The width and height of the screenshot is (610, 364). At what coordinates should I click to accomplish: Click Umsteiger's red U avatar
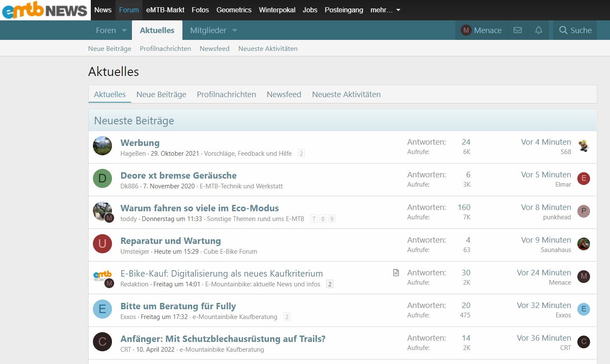pos(102,244)
